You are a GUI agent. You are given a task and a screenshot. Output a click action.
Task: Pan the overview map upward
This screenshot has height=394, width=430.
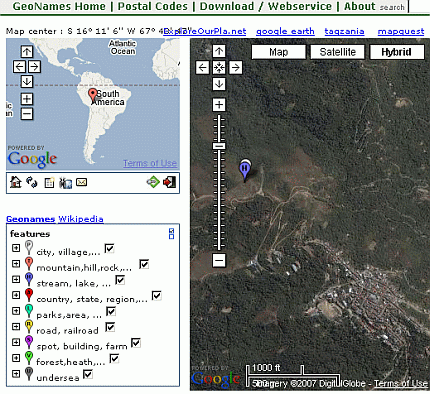(x=27, y=52)
